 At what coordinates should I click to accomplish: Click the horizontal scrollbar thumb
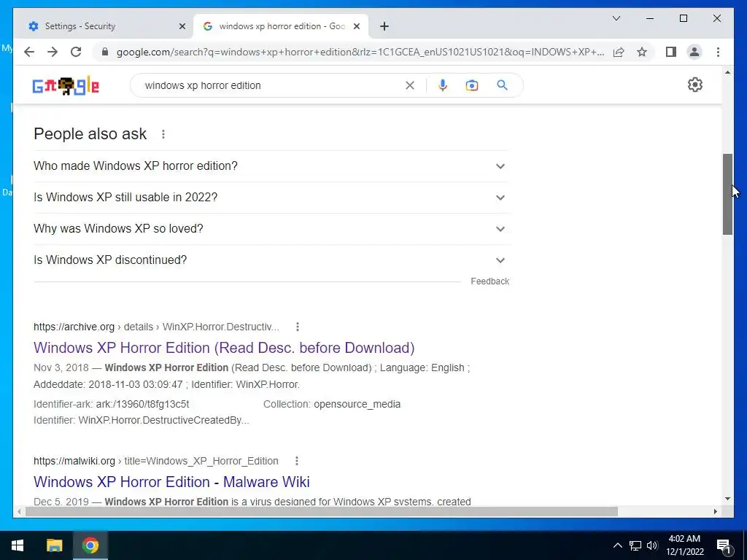coord(322,511)
